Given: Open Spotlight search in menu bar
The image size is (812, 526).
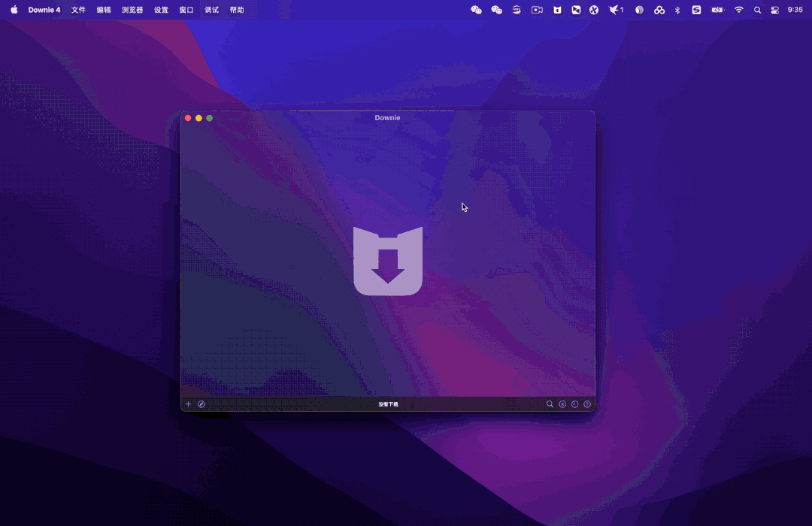Looking at the screenshot, I should pyautogui.click(x=757, y=10).
